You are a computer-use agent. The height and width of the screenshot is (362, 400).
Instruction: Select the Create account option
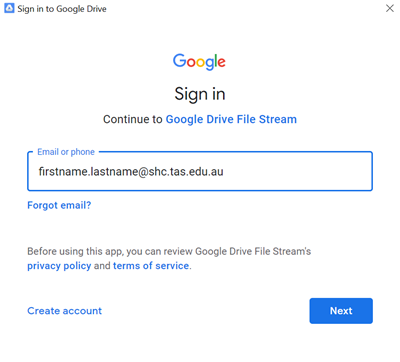pyautogui.click(x=65, y=311)
